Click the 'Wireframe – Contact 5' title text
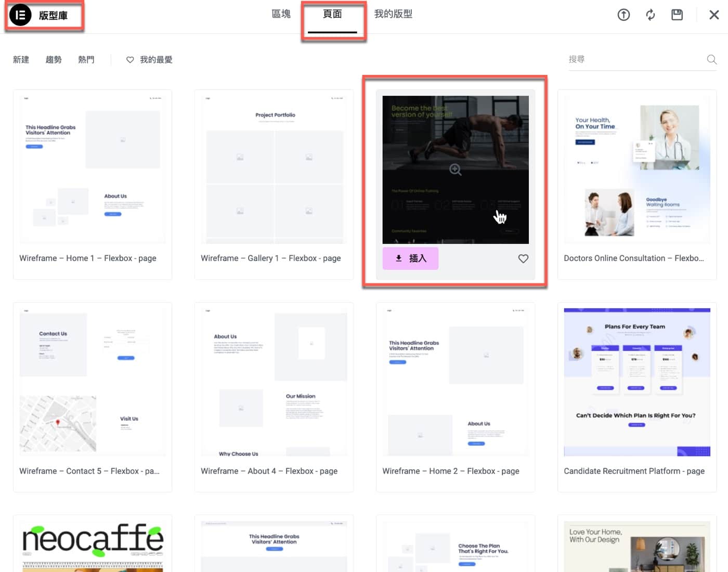Viewport: 728px width, 572px height. (x=89, y=471)
